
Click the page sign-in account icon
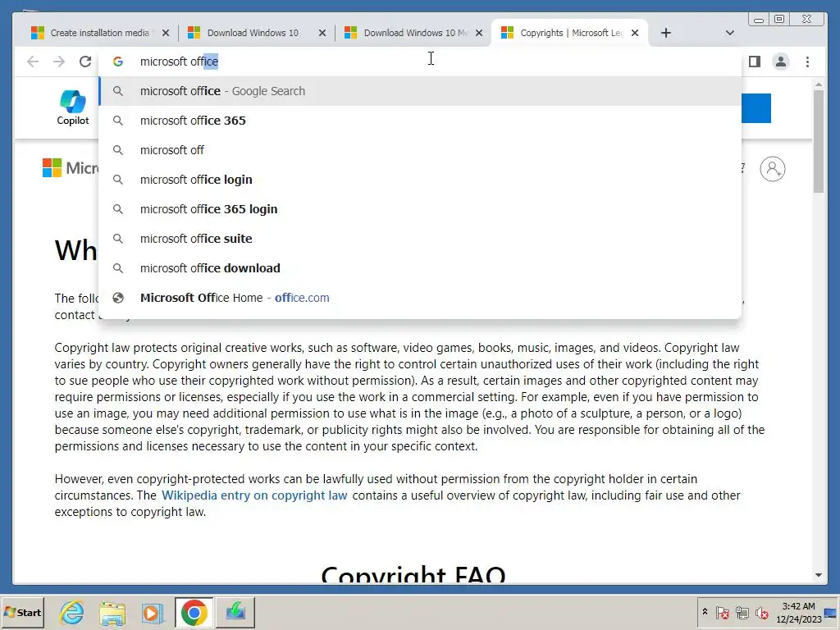point(773,169)
